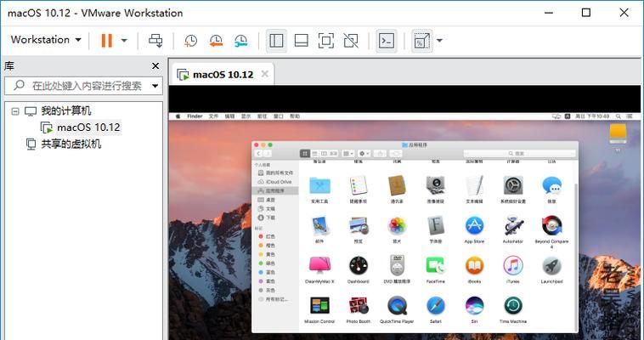Open Mission Control app icon
The height and width of the screenshot is (340, 644).
319,306
